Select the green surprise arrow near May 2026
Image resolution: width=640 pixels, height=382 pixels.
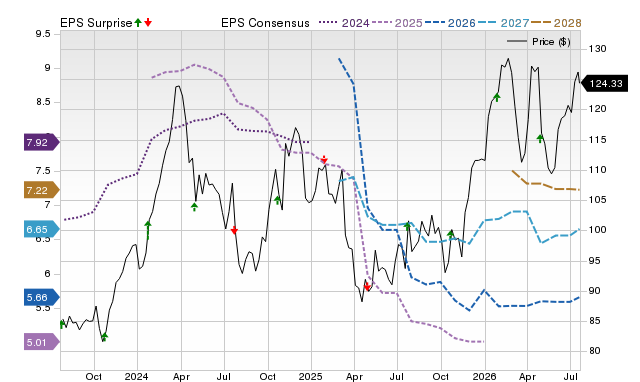point(540,138)
